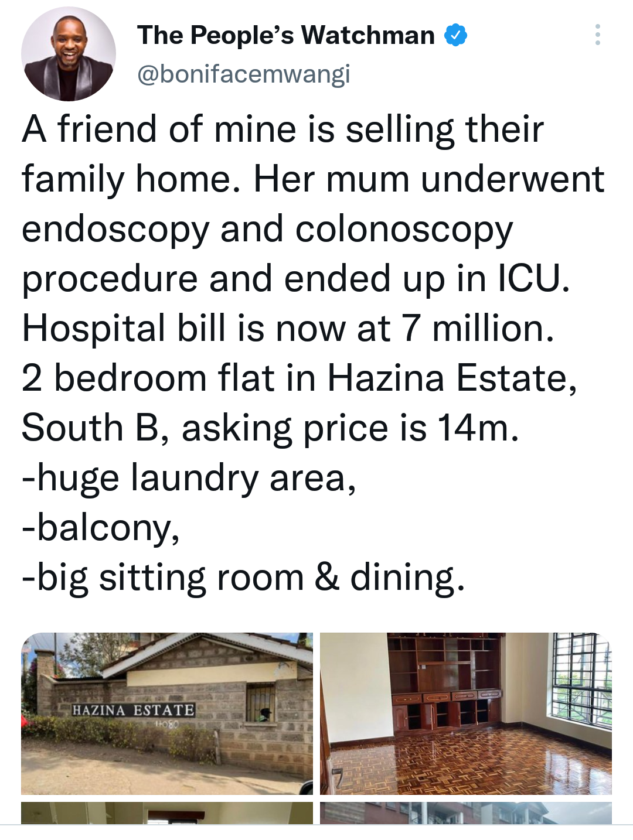The width and height of the screenshot is (633, 840).
Task: Click the '-balcony,' line in tweet
Action: pyautogui.click(x=101, y=528)
